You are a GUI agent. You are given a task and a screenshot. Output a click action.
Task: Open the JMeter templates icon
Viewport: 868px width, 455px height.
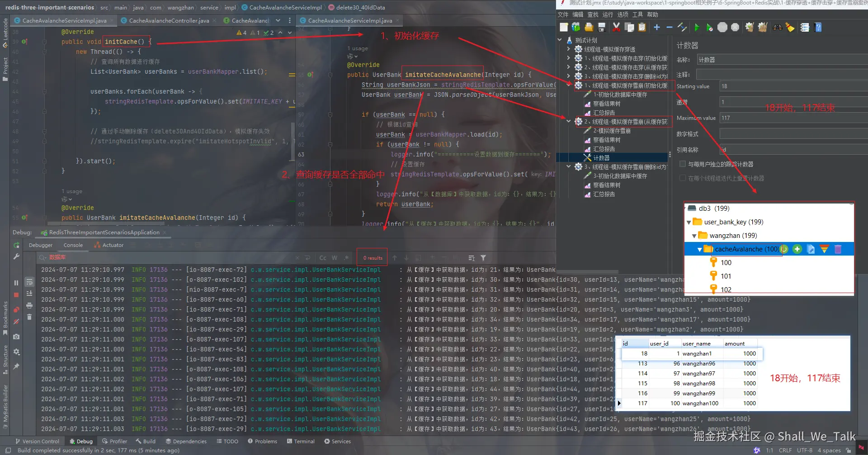click(576, 27)
